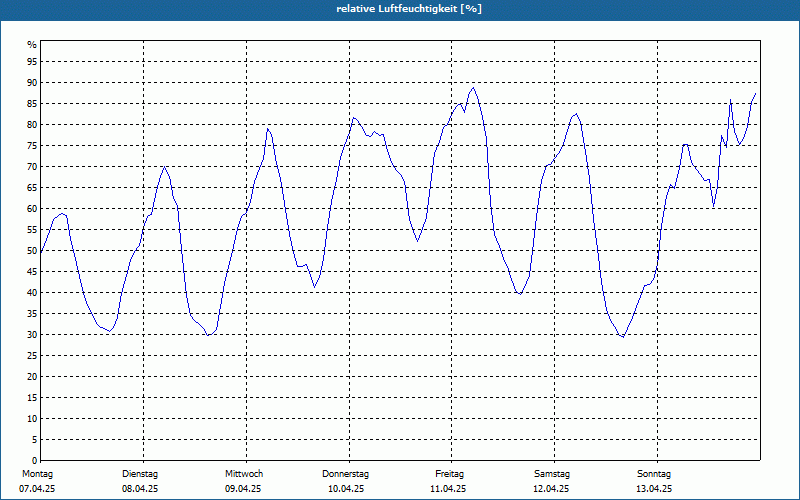The width and height of the screenshot is (800, 500).
Task: Select the 35 y-axis value
Action: pyautogui.click(x=32, y=314)
